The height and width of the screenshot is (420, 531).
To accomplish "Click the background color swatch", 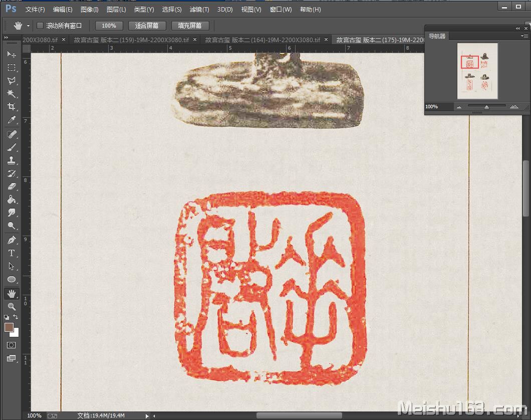I will tap(16, 334).
